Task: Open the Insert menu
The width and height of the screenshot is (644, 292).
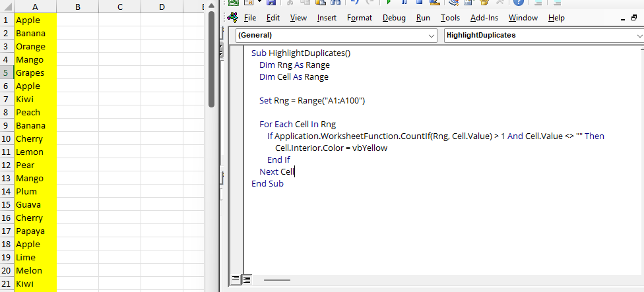Action: pos(327,18)
